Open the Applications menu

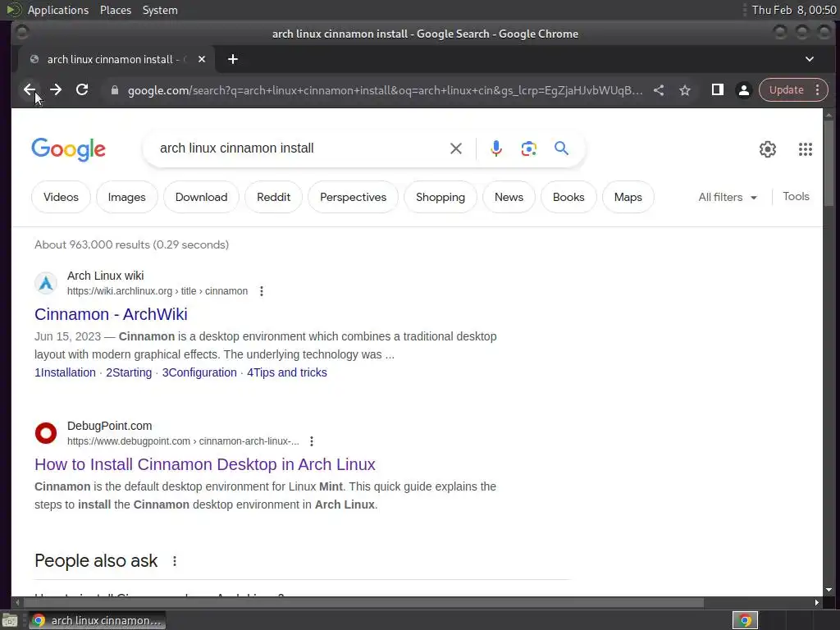[58, 10]
